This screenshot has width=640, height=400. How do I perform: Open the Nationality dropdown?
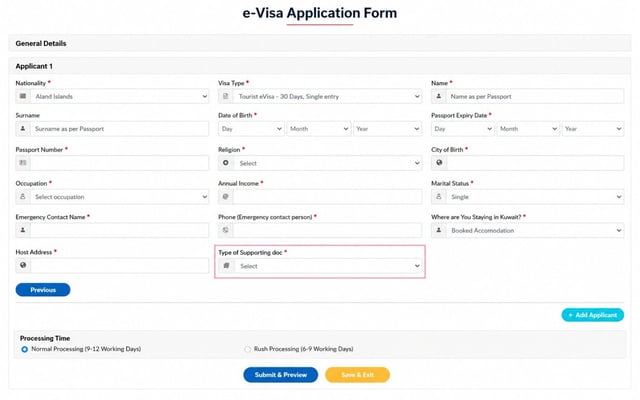(112, 96)
